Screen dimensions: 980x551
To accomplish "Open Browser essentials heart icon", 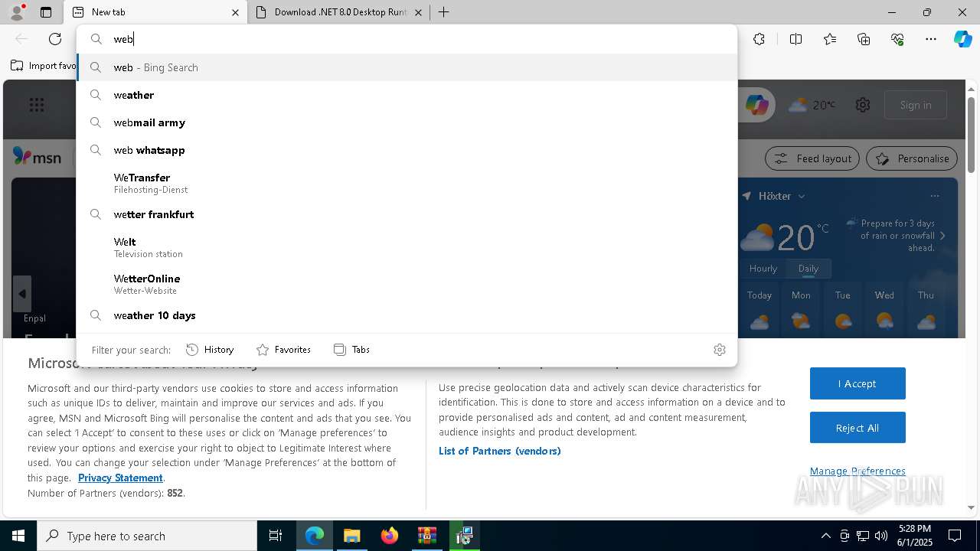I will 897,39.
